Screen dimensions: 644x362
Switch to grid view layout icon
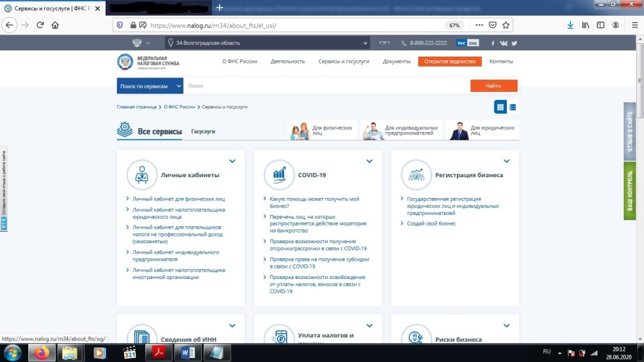501,107
